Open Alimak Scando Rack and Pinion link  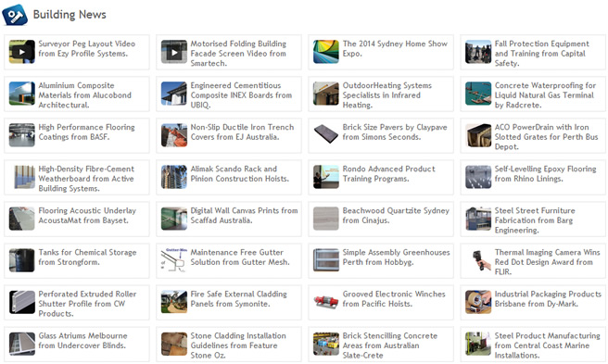240,174
